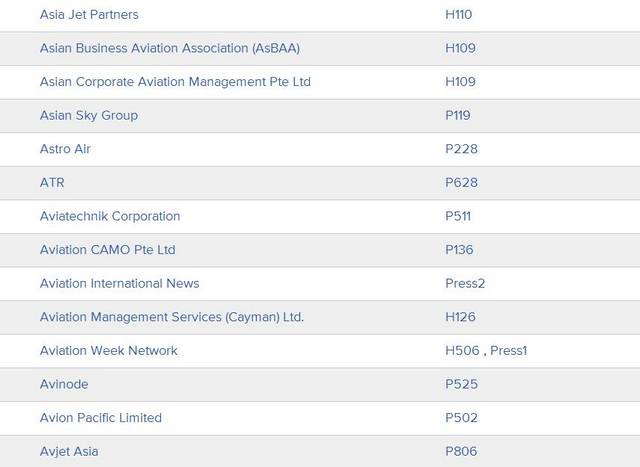The image size is (640, 467).
Task: Select booth number P806
Action: [x=461, y=451]
